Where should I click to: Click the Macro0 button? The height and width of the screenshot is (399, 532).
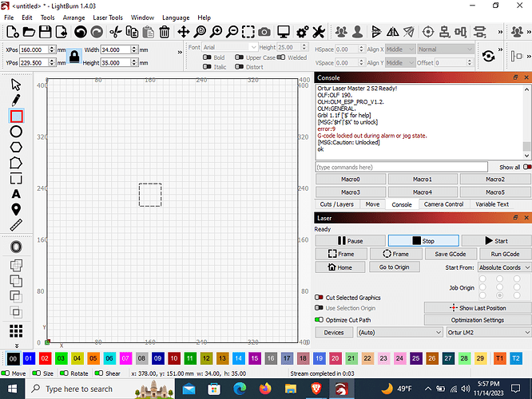(351, 179)
